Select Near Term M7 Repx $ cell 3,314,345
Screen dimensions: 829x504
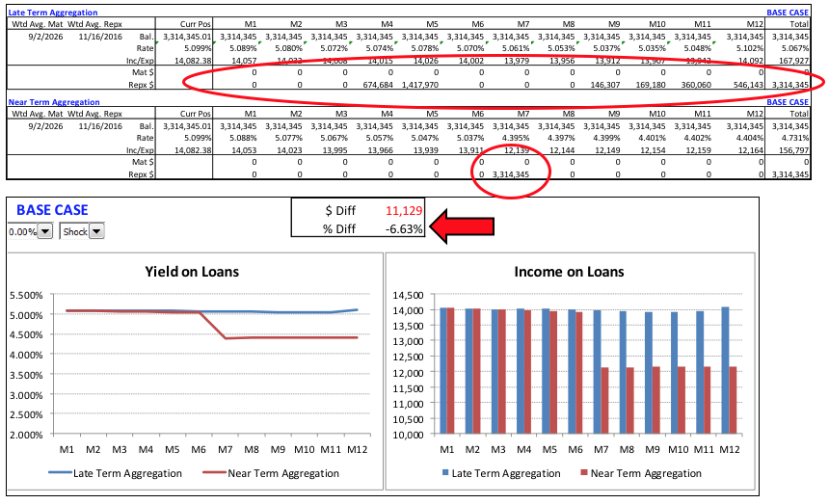[511, 174]
